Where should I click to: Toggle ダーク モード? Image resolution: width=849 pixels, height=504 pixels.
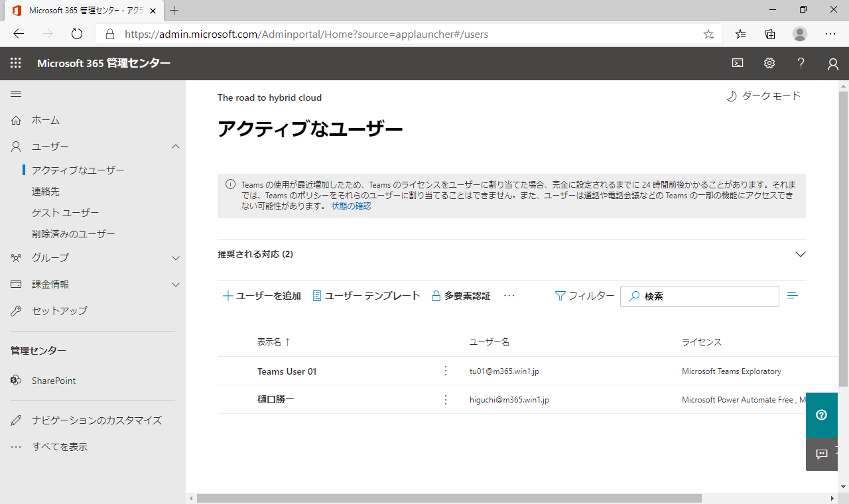[x=763, y=96]
